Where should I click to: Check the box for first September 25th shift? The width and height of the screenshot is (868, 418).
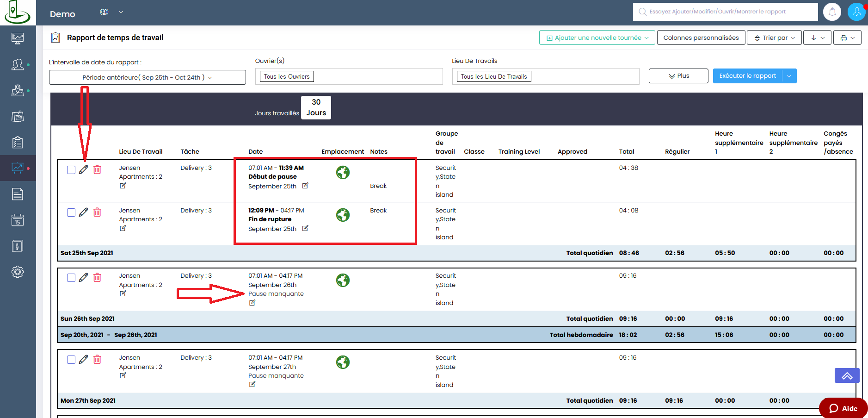click(71, 170)
